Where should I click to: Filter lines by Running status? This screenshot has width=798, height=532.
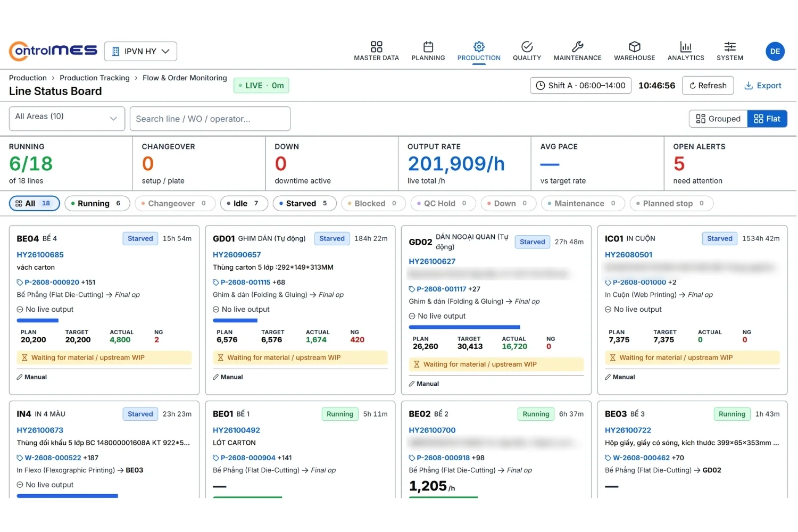click(97, 203)
